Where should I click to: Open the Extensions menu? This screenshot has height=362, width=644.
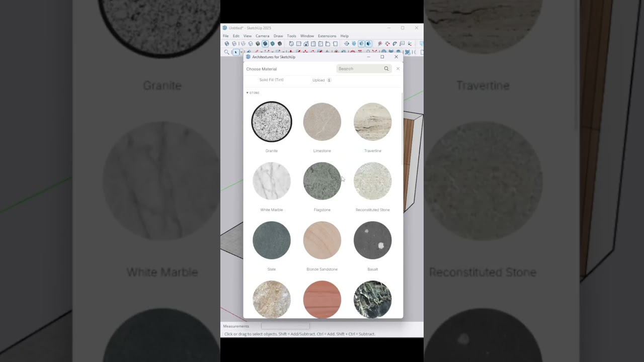327,36
